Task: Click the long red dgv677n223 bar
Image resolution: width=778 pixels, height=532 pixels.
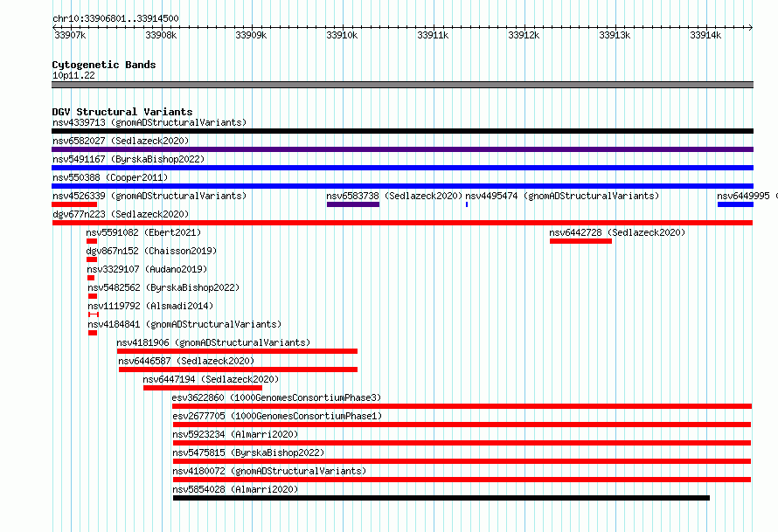Action: click(402, 223)
